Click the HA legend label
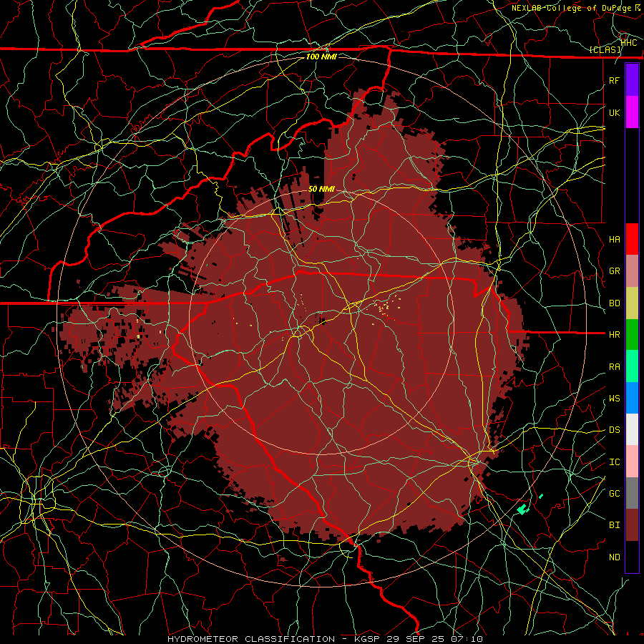644x644 pixels. (x=615, y=239)
